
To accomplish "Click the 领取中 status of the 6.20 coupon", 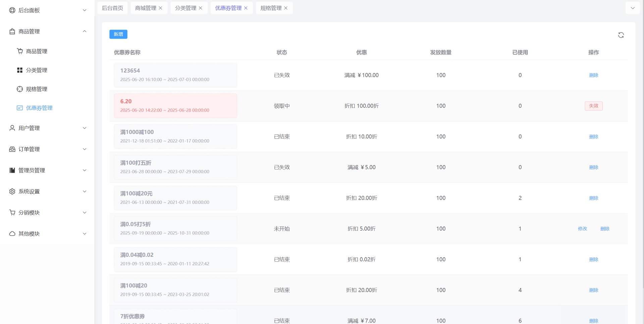I will pos(282,106).
